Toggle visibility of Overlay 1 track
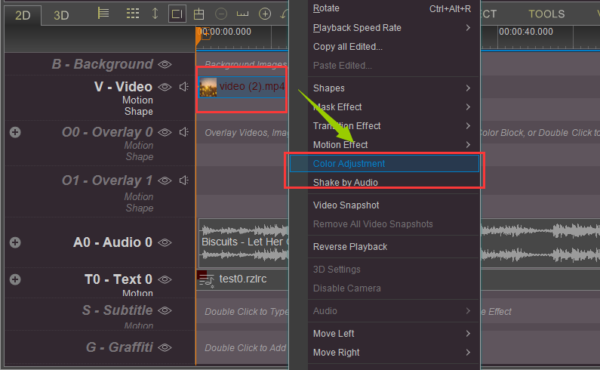 pyautogui.click(x=165, y=181)
